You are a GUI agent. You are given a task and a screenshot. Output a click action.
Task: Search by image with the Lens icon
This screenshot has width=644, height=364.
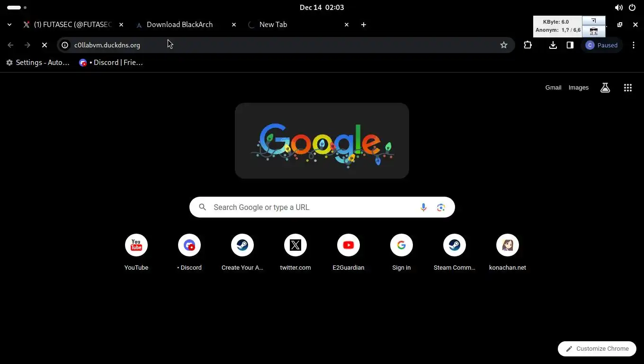(x=441, y=207)
